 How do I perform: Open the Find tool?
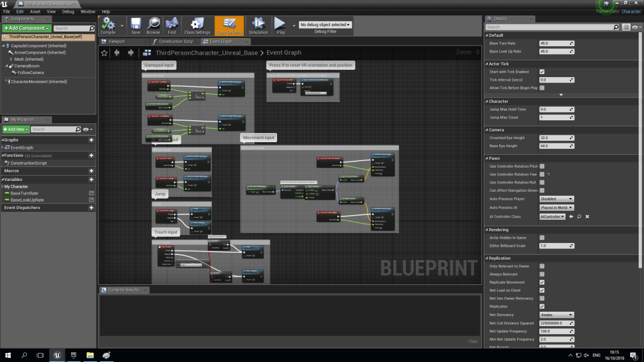coord(172,26)
